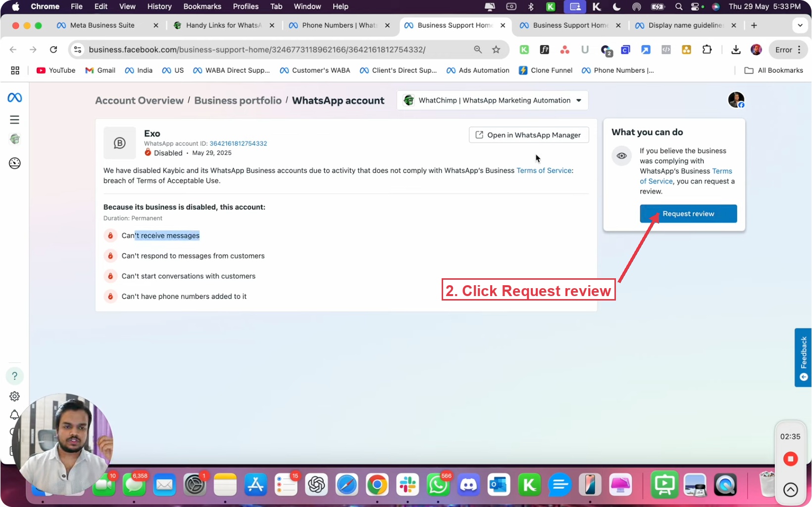Click the Meta logo in the sidebar
The height and width of the screenshot is (507, 812).
coord(15,98)
